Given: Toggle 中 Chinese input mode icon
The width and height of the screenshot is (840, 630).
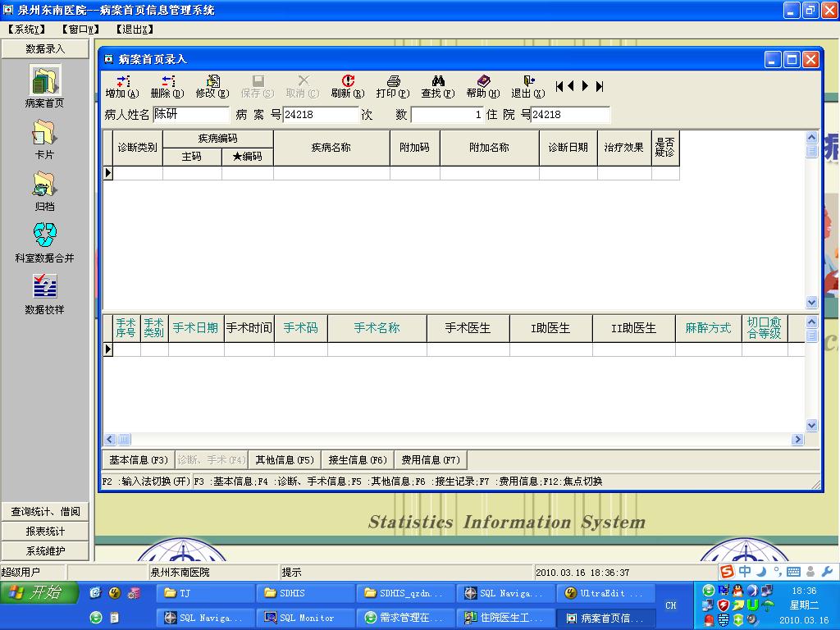Looking at the screenshot, I should coord(745,572).
